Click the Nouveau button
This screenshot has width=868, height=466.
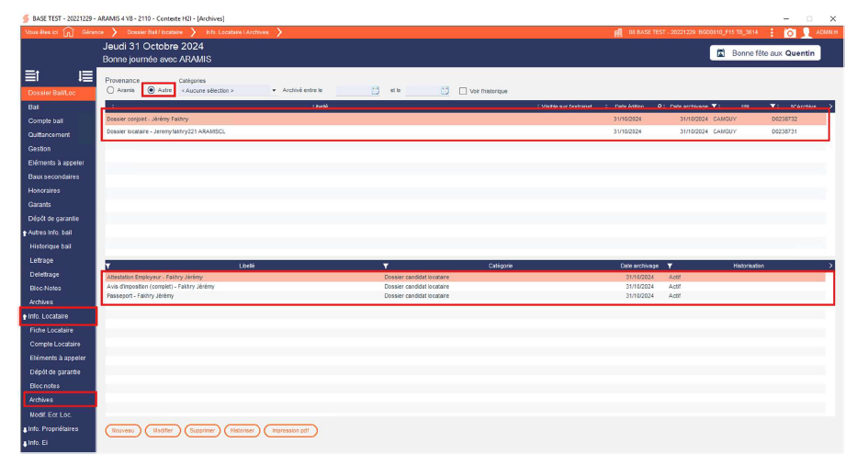click(123, 430)
